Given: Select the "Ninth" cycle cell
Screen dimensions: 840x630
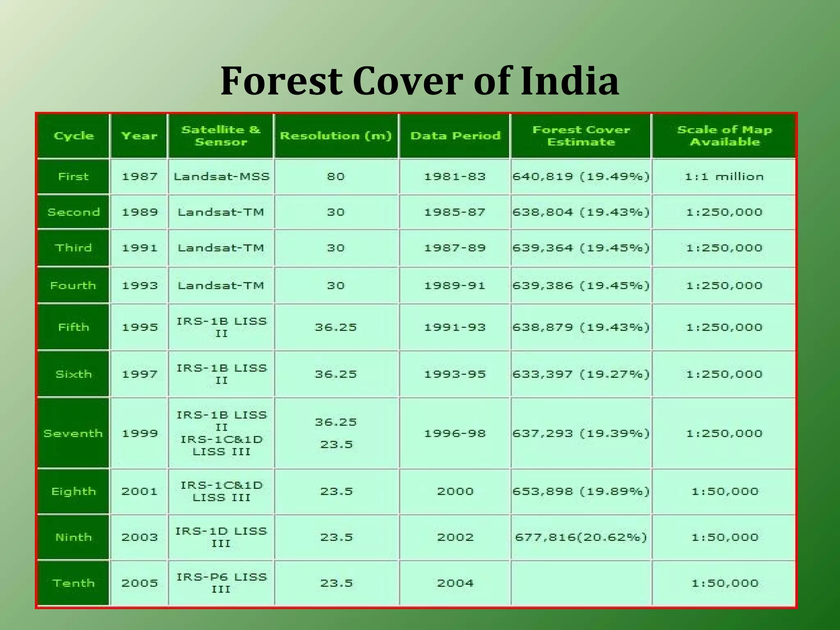Looking at the screenshot, I should click(x=74, y=537).
